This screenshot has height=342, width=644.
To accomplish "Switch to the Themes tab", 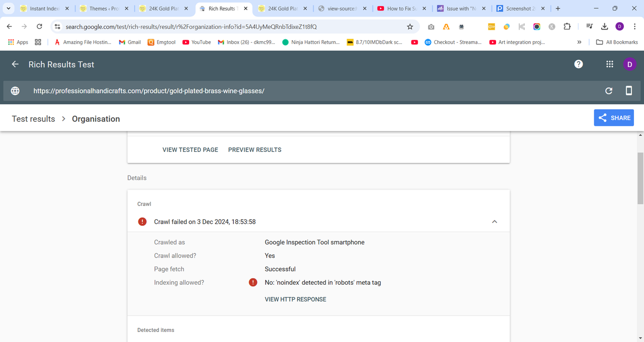I will point(104,9).
